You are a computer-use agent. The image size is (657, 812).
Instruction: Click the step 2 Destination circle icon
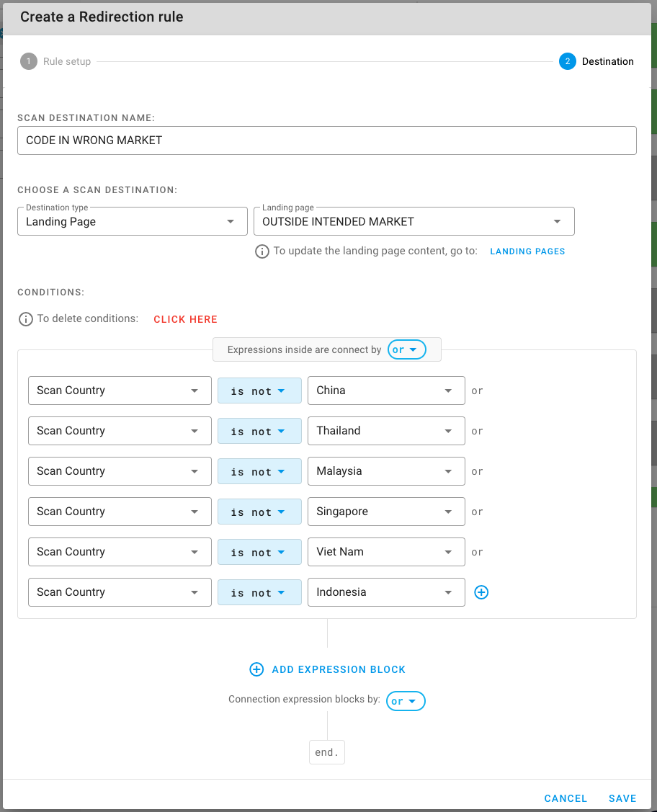pos(568,61)
